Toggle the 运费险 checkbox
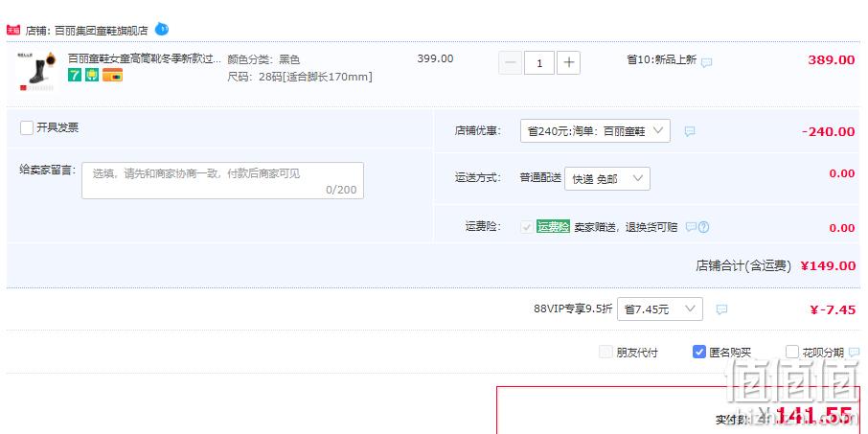Screen dimensions: 868x434 point(527,227)
